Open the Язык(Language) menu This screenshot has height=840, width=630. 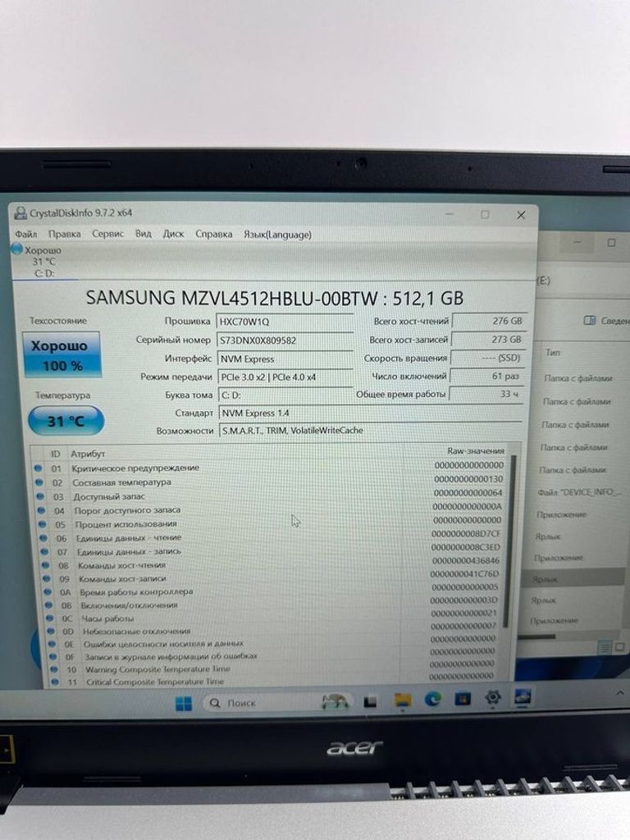tap(277, 235)
